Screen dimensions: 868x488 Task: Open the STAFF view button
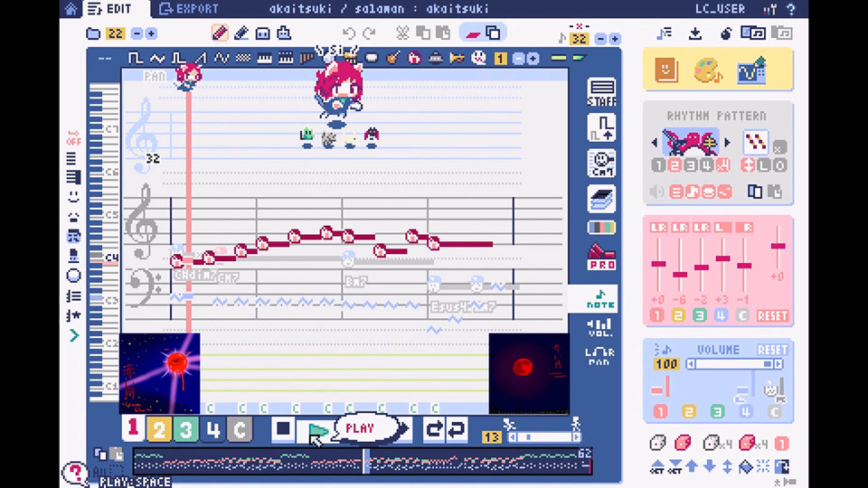pyautogui.click(x=602, y=92)
